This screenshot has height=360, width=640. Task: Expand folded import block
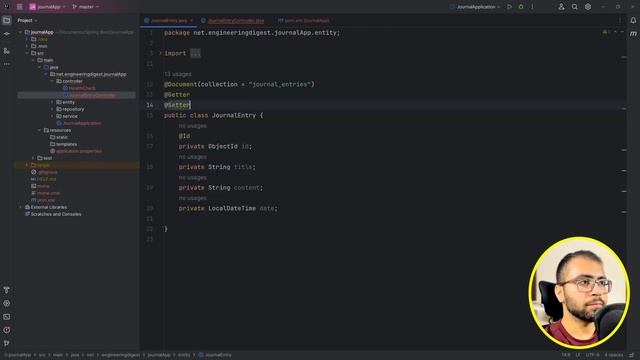[196, 53]
